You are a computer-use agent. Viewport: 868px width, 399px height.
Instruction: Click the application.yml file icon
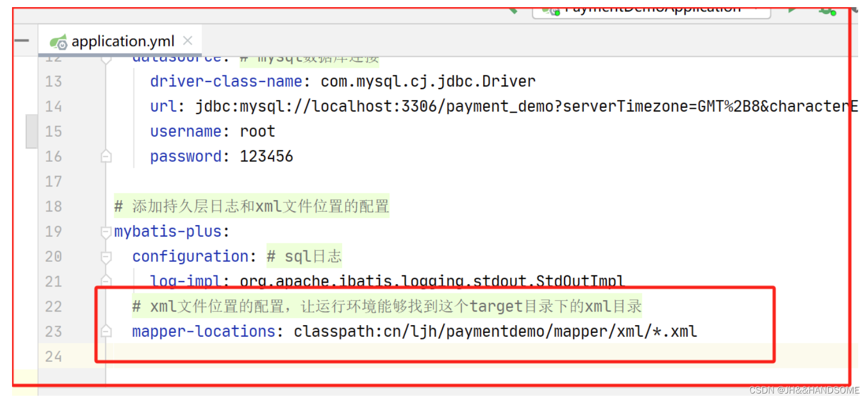[58, 42]
